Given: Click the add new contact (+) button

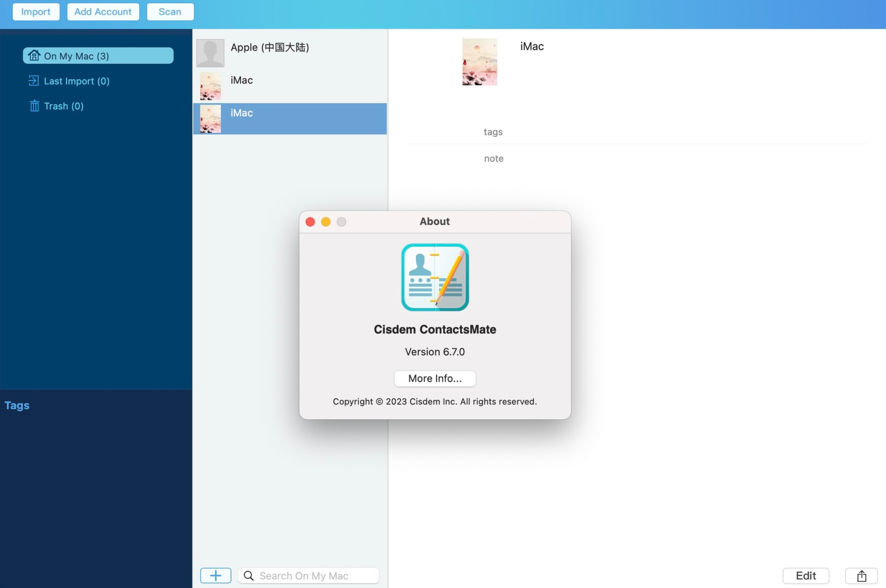Looking at the screenshot, I should [216, 575].
